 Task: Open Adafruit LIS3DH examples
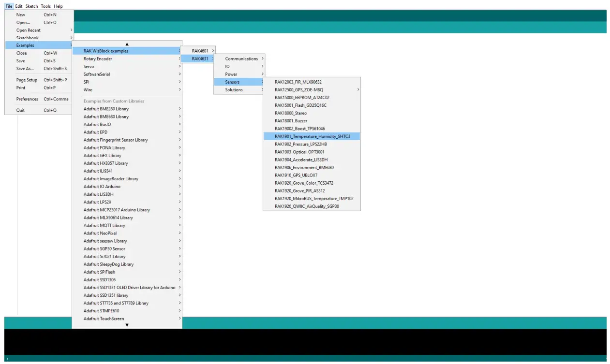127,194
